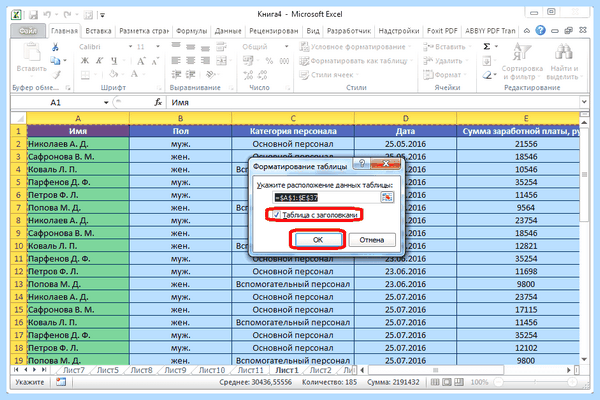Switch to the Данные ribbon tab
Image resolution: width=600 pixels, height=400 pixels.
(228, 31)
